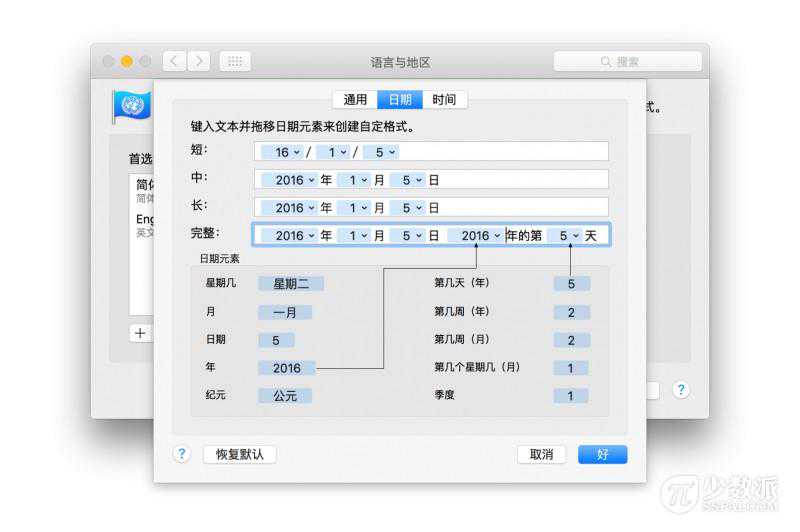Image resolution: width=800 pixels, height=532 pixels.
Task: Open the month 1 dropdown in the 中 row
Action: tap(354, 180)
